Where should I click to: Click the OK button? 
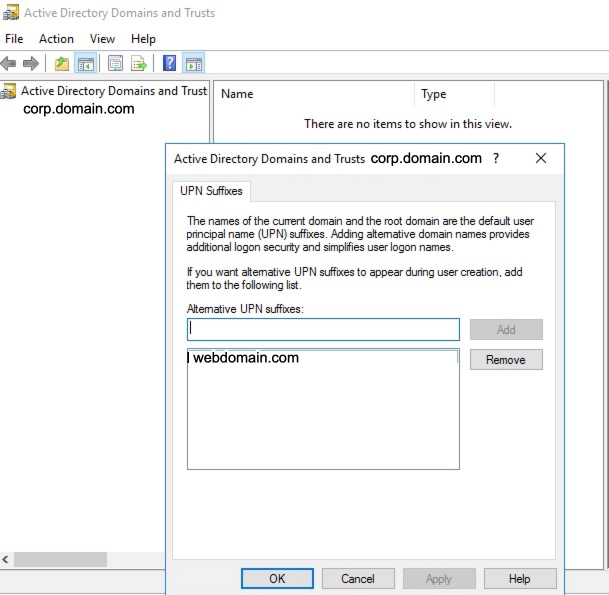(x=277, y=578)
